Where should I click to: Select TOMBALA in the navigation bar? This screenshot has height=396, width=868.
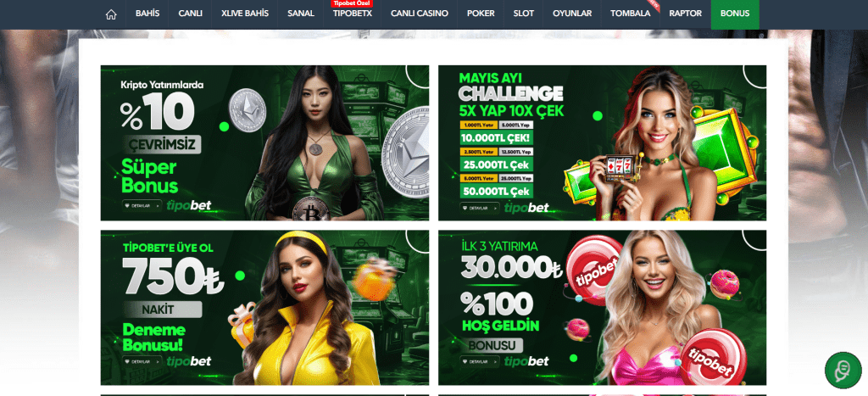pos(631,14)
